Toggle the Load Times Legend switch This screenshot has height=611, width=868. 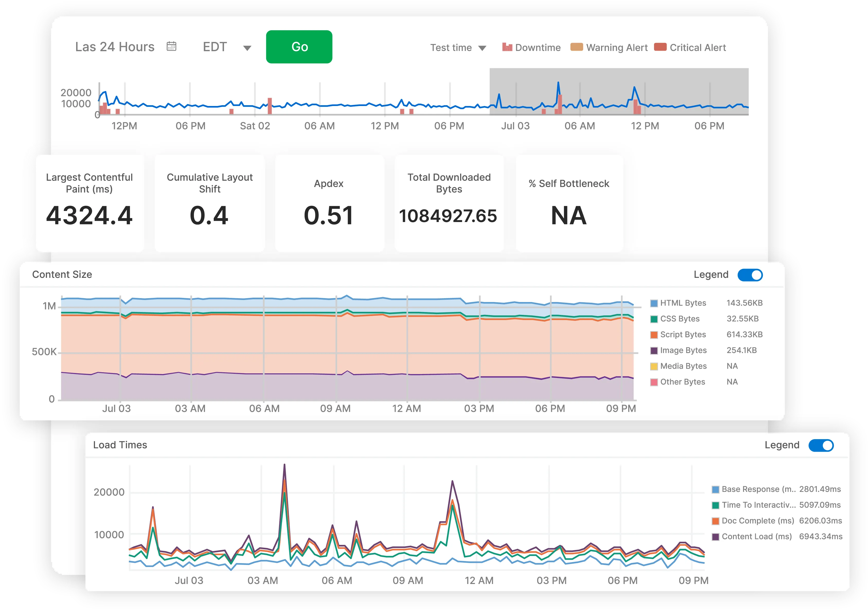pos(821,445)
